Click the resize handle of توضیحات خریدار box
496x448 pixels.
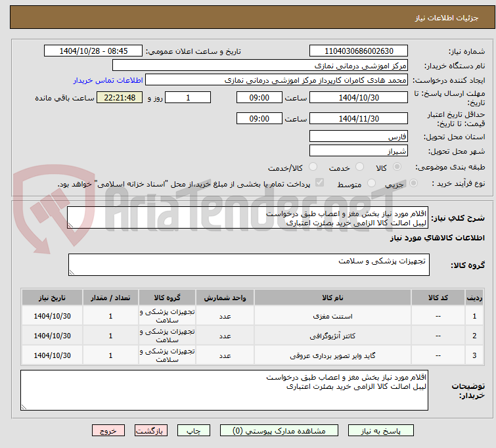24,407
